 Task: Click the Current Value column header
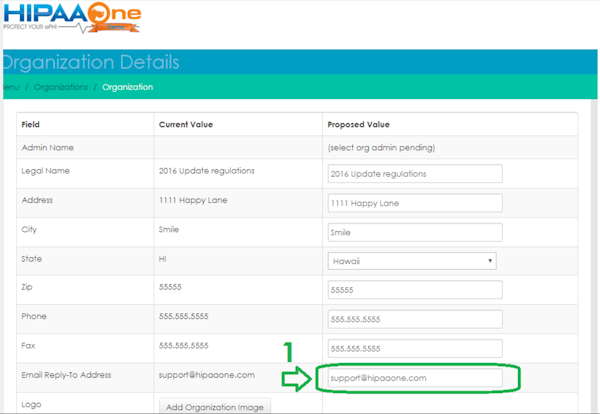[x=185, y=125]
